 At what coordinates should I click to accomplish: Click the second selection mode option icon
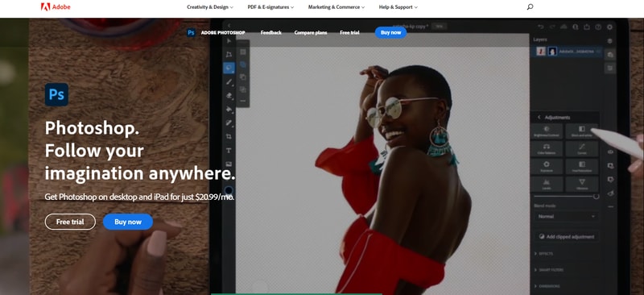click(243, 64)
